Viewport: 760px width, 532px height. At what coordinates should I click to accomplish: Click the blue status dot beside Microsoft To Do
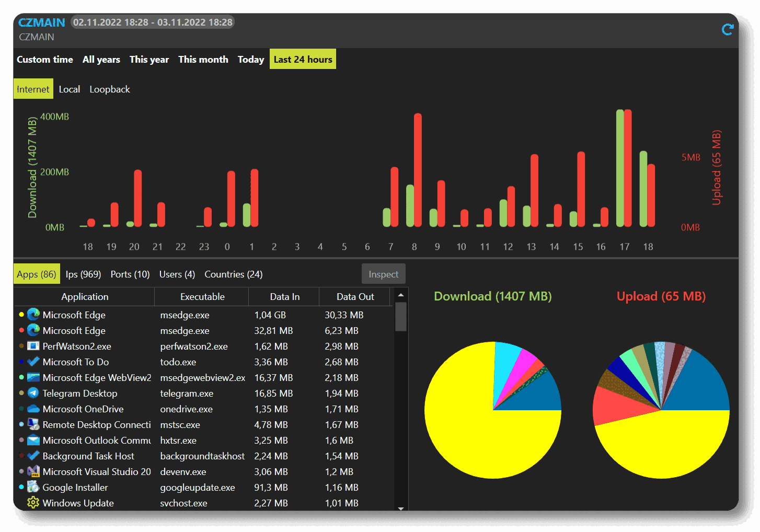(x=21, y=362)
